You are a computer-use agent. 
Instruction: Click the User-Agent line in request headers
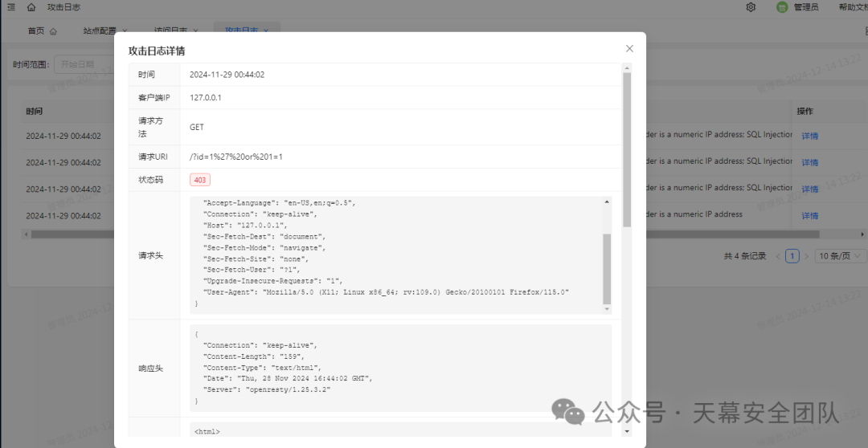(x=386, y=291)
